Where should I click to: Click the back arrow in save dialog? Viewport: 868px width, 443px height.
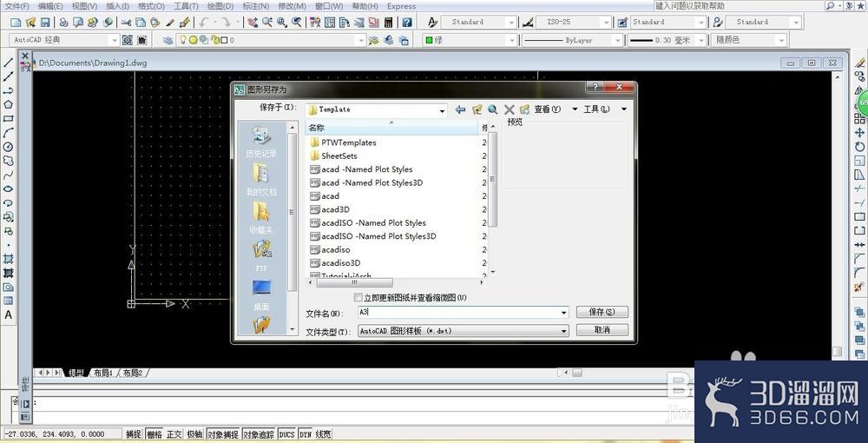point(460,109)
